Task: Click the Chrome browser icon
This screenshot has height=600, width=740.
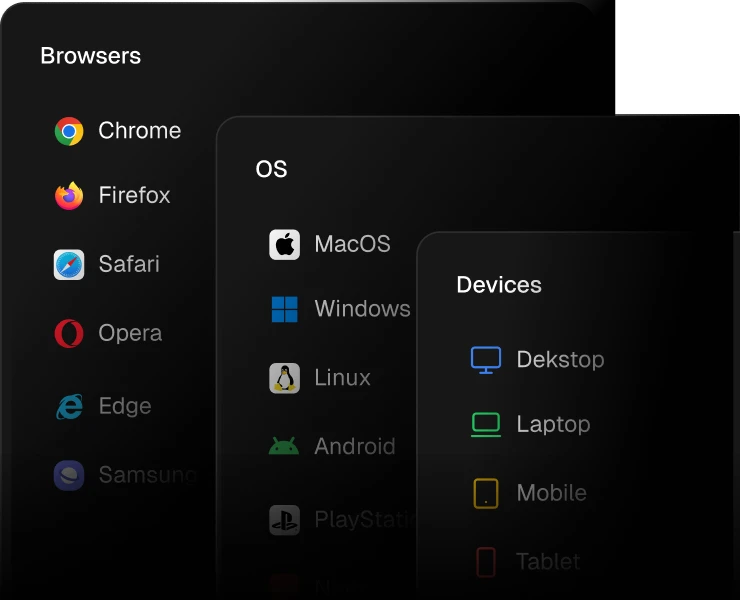Action: coord(69,131)
